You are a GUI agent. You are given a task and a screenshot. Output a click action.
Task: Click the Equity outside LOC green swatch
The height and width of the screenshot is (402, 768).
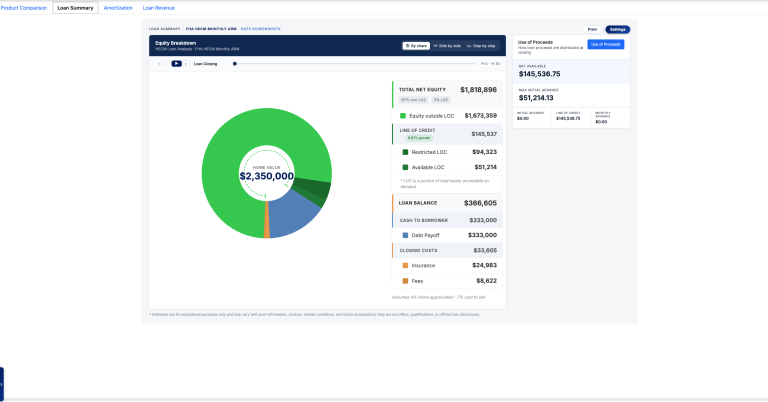pos(403,116)
